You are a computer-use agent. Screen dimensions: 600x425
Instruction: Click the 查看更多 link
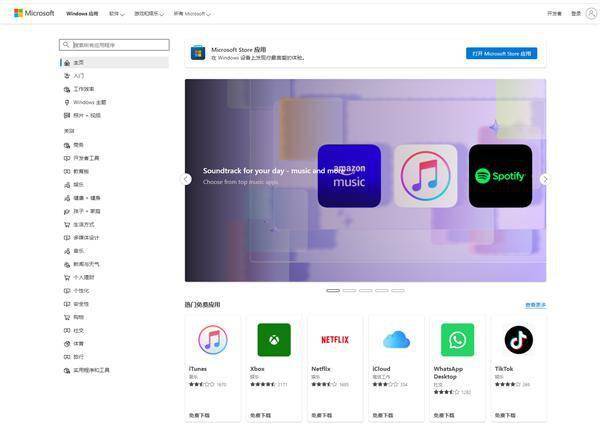coord(535,304)
